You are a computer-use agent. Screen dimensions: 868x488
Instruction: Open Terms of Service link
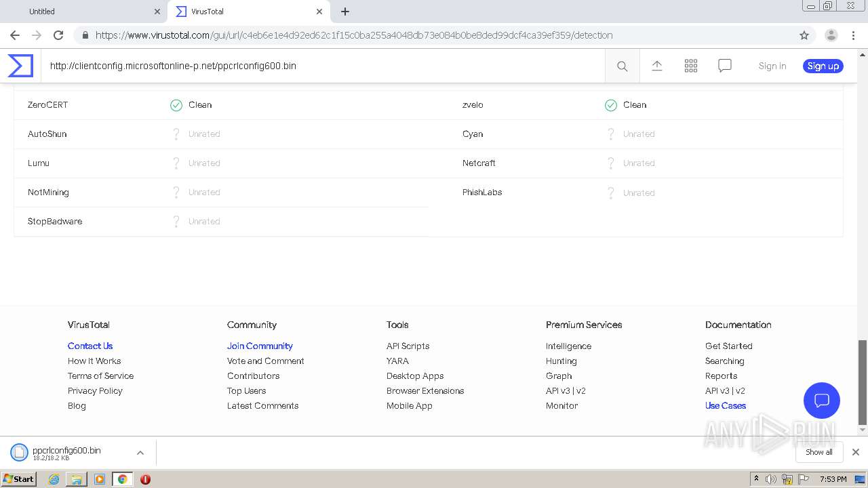100,375
